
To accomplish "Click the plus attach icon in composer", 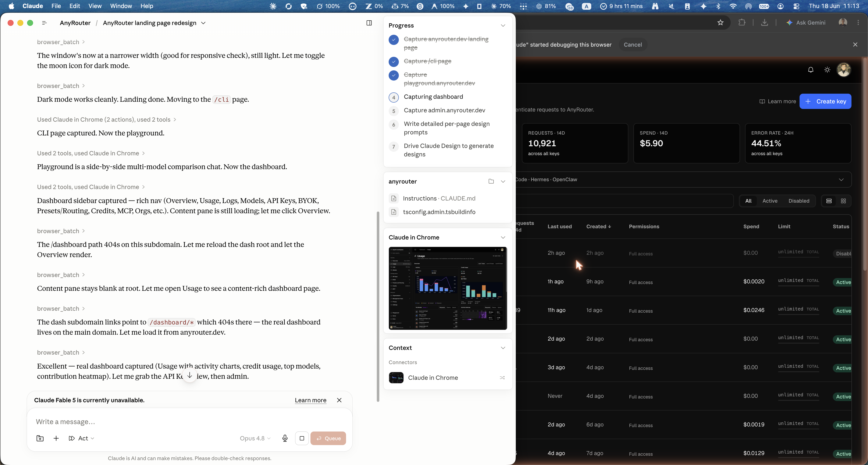I will tap(56, 438).
